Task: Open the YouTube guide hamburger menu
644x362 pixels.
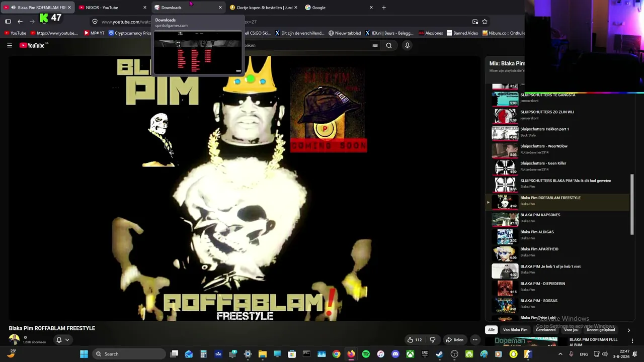Action: pos(10,45)
